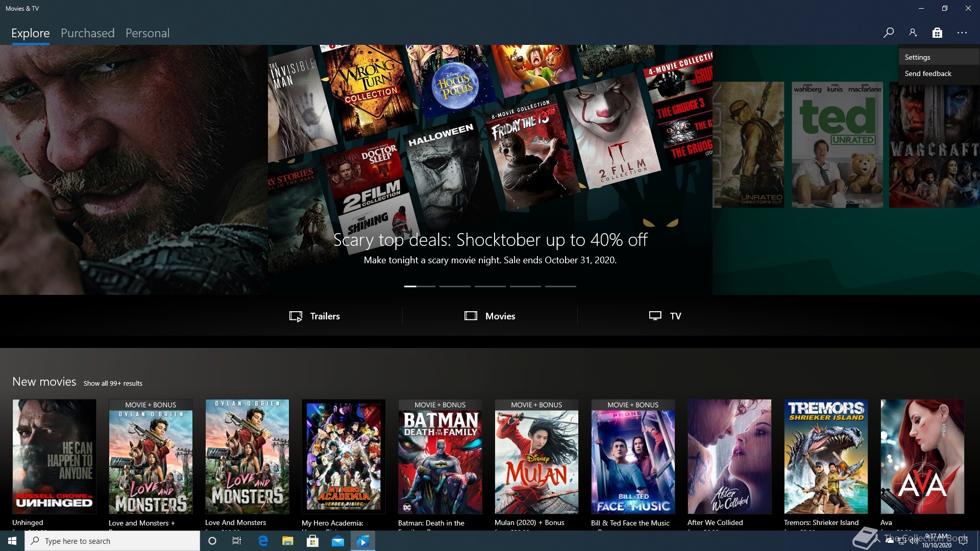
Task: Open File Explorer from taskbar
Action: coord(288,541)
